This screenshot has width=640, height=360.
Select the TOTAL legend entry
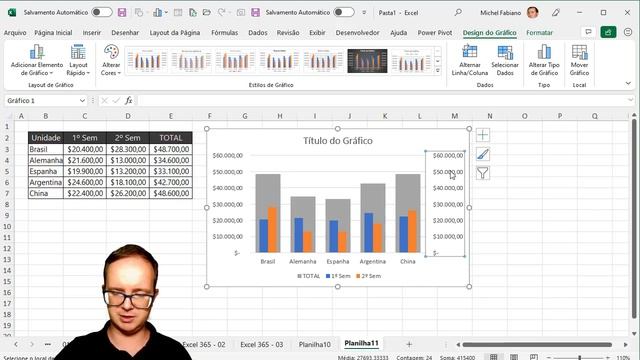point(309,276)
